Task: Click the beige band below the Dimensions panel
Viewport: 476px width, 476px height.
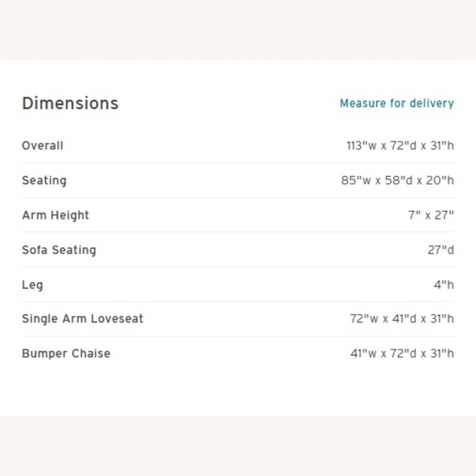Action: click(238, 446)
